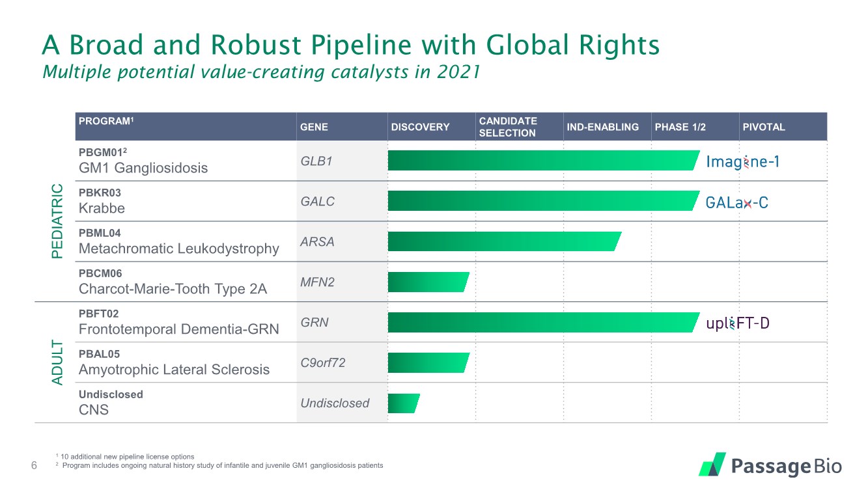868x488 pixels.
Task: Select the vertical ADULT group label
Action: point(57,362)
